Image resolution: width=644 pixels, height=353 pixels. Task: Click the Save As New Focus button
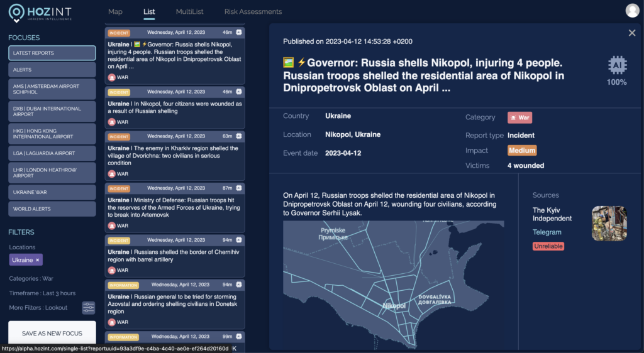point(52,333)
